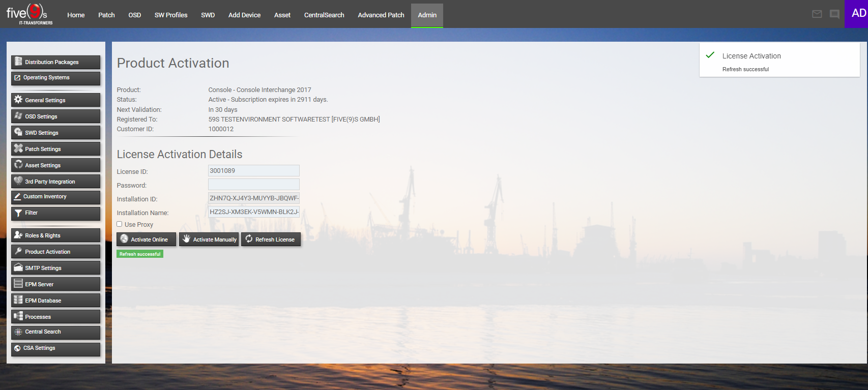Open the Home menu
Viewport: 868px width, 390px height.
pos(76,15)
